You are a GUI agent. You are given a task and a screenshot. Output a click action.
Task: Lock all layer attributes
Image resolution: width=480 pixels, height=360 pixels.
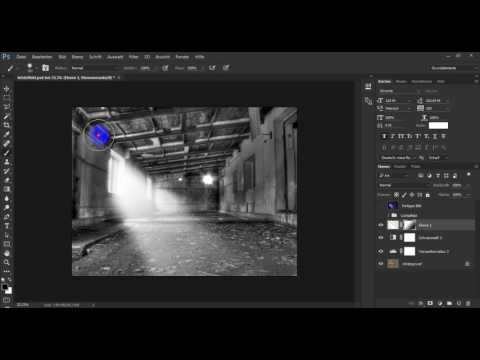(428, 195)
